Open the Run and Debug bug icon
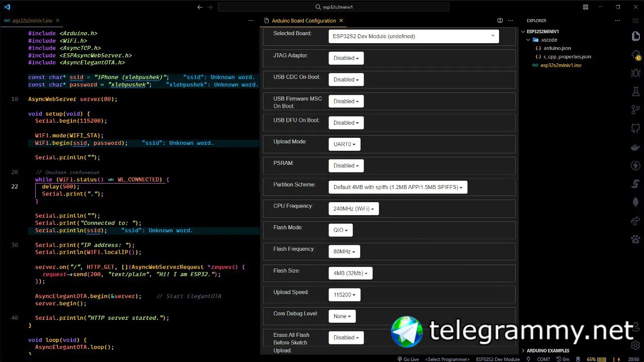Image resolution: width=644 pixels, height=362 pixels. coord(635,73)
